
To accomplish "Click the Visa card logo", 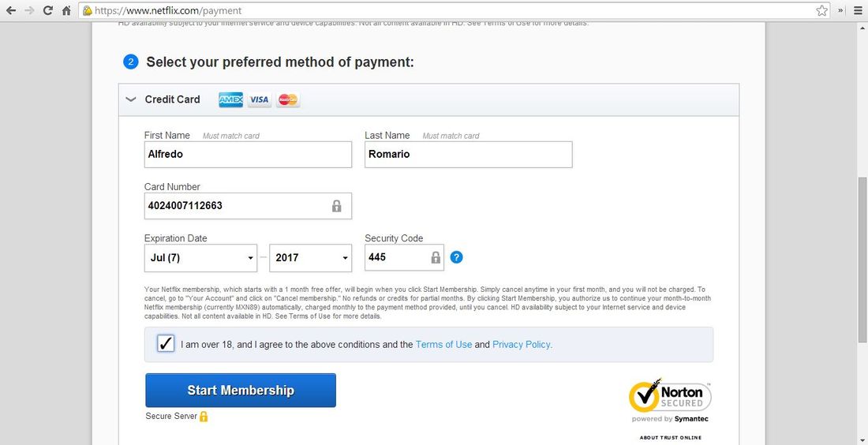I will pyautogui.click(x=259, y=99).
